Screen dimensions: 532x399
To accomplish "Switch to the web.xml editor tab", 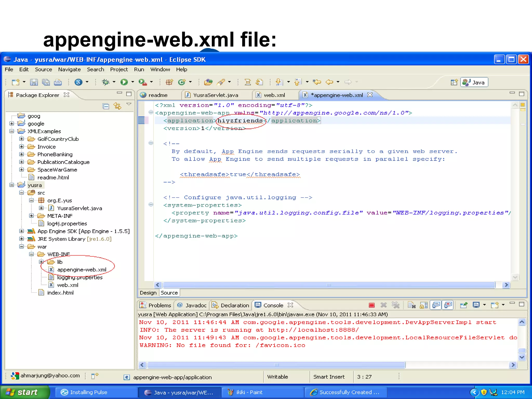I will [x=275, y=95].
